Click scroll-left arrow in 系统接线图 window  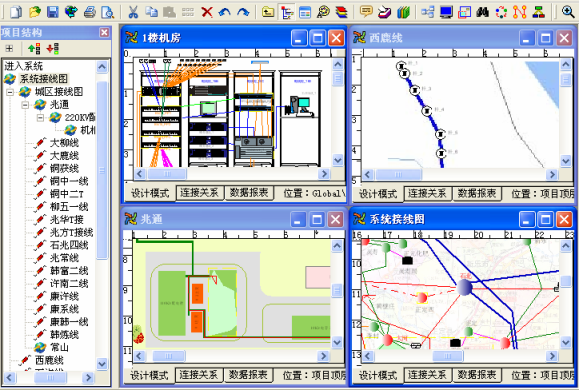[x=367, y=356]
